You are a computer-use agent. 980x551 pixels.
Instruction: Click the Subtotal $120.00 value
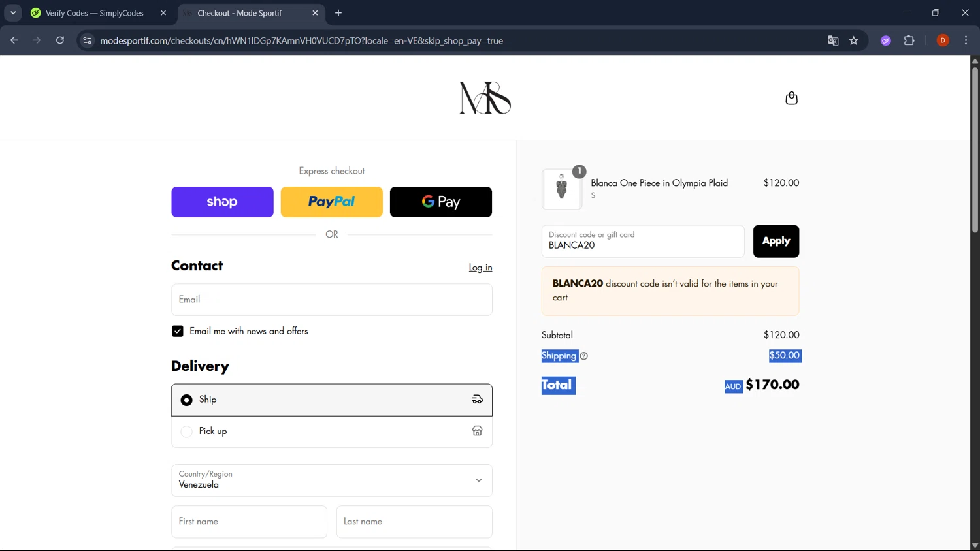tap(781, 335)
